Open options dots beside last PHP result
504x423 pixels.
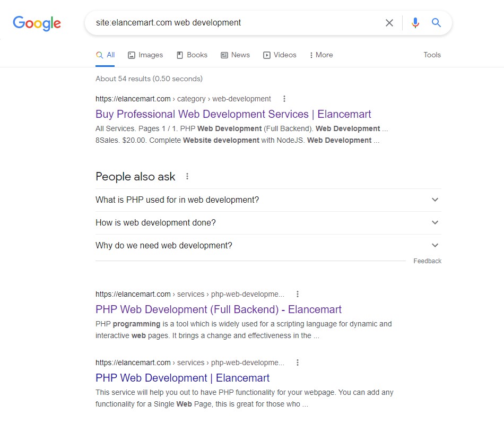click(x=298, y=362)
